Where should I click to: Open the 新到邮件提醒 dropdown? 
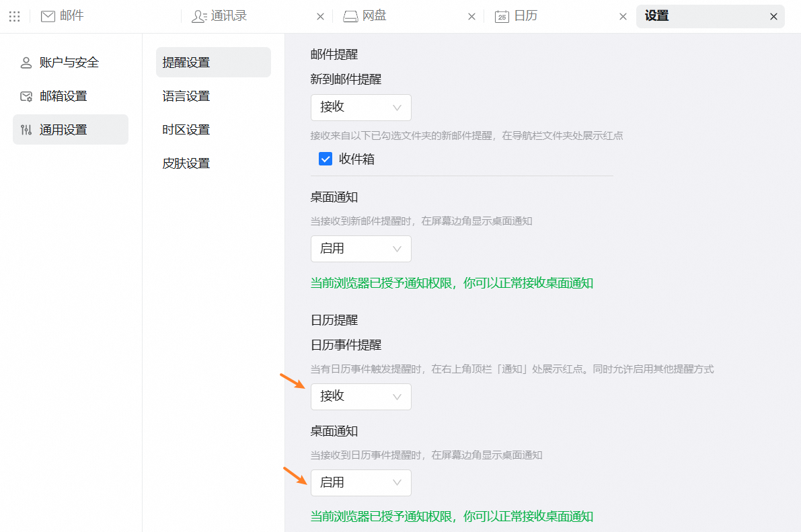(x=360, y=108)
